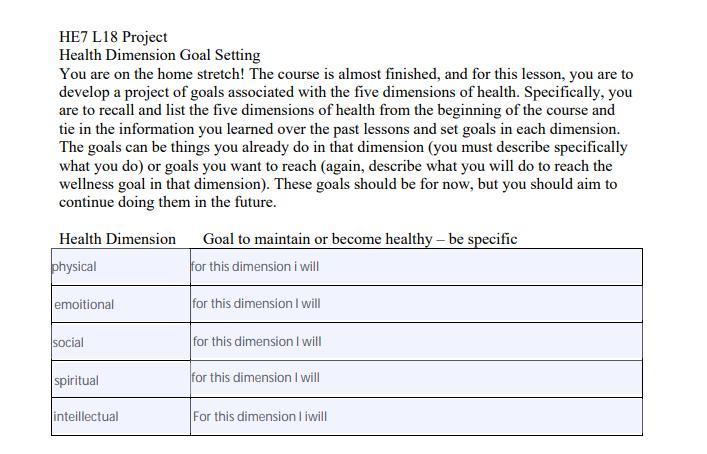The width and height of the screenshot is (707, 454).
Task: Focus the goal field beside 'spiritual'
Action: coord(415,379)
